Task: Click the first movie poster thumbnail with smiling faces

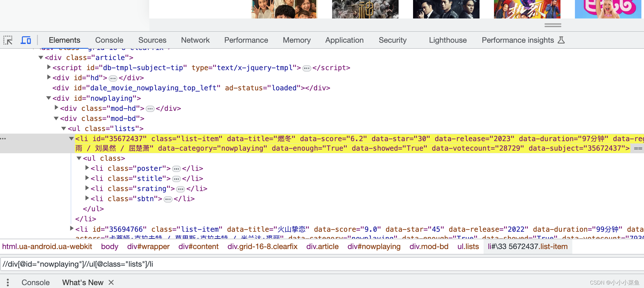Action: point(284,9)
